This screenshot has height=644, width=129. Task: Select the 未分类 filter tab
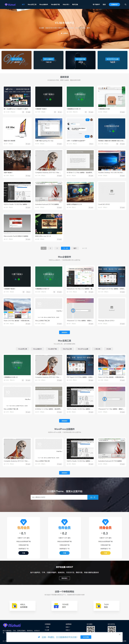(109, 349)
